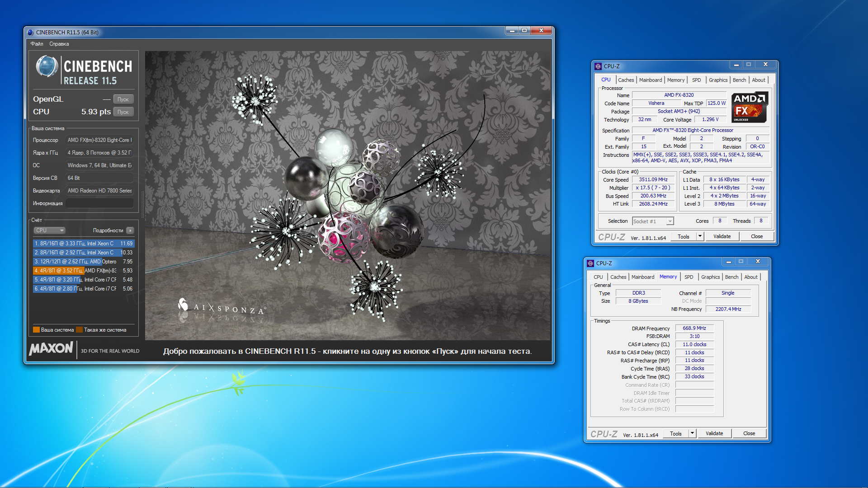Click the Процессор field value
The width and height of the screenshot is (868, 488).
[99, 140]
